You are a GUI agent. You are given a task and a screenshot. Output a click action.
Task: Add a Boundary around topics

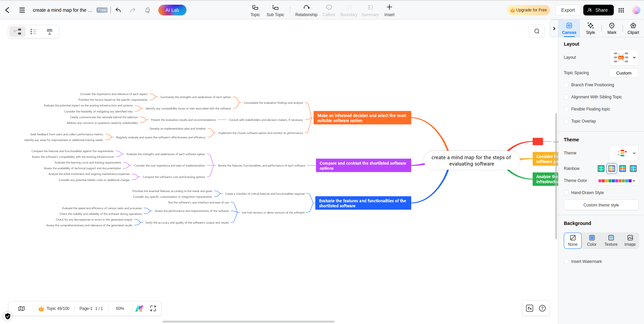pos(349,10)
